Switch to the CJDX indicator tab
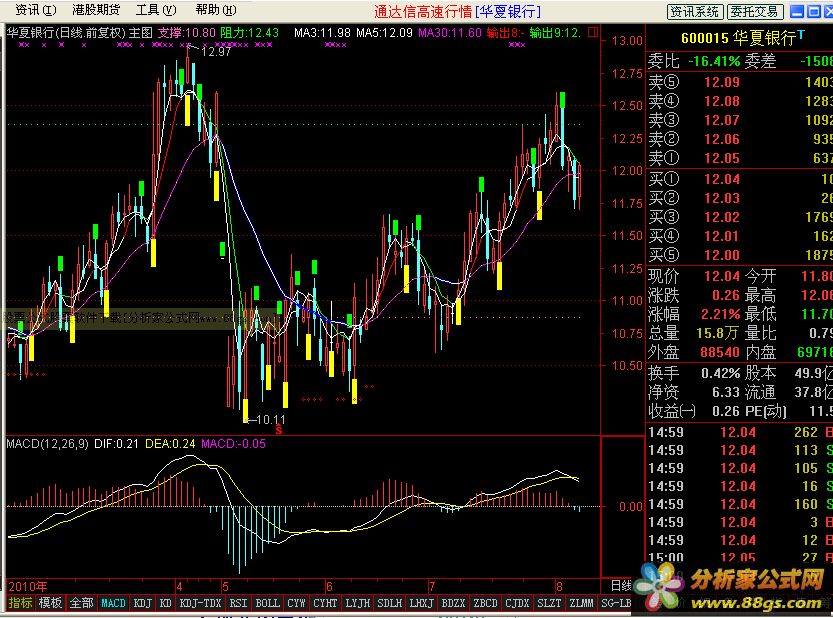Image resolution: width=833 pixels, height=618 pixels. pos(517,603)
